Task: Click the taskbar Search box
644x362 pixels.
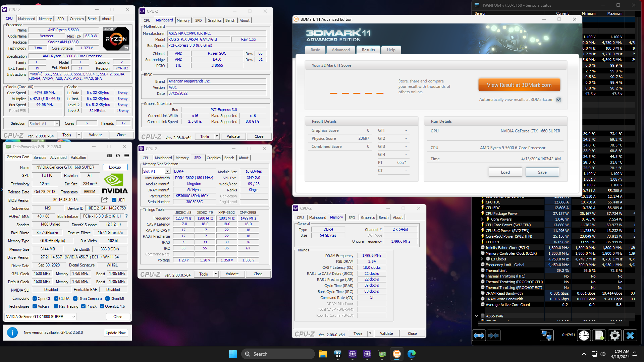Action: pyautogui.click(x=278, y=354)
